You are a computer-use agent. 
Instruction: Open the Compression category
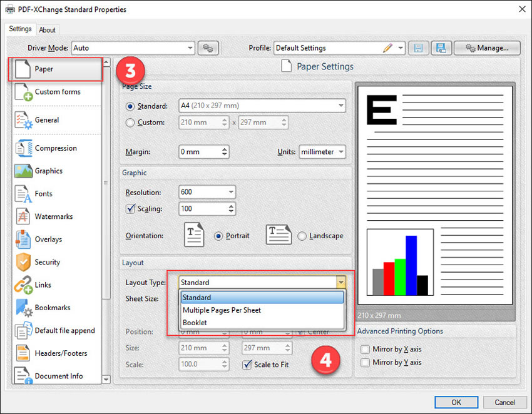(56, 148)
